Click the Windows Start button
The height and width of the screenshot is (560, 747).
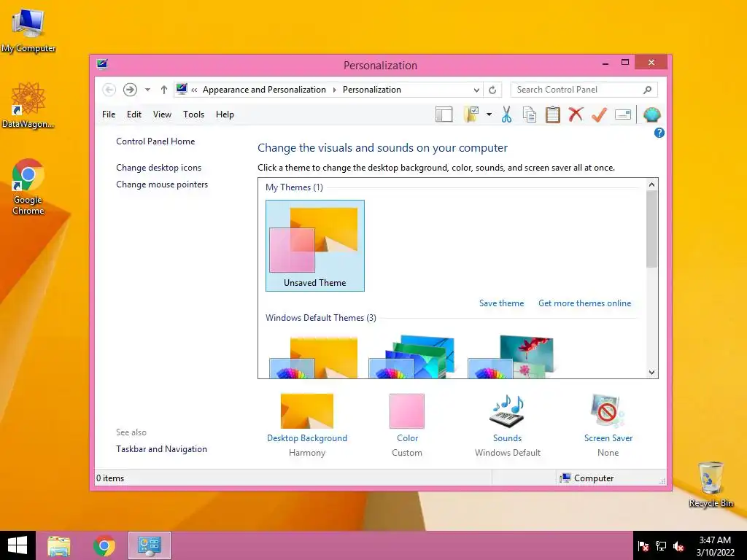coord(18,545)
